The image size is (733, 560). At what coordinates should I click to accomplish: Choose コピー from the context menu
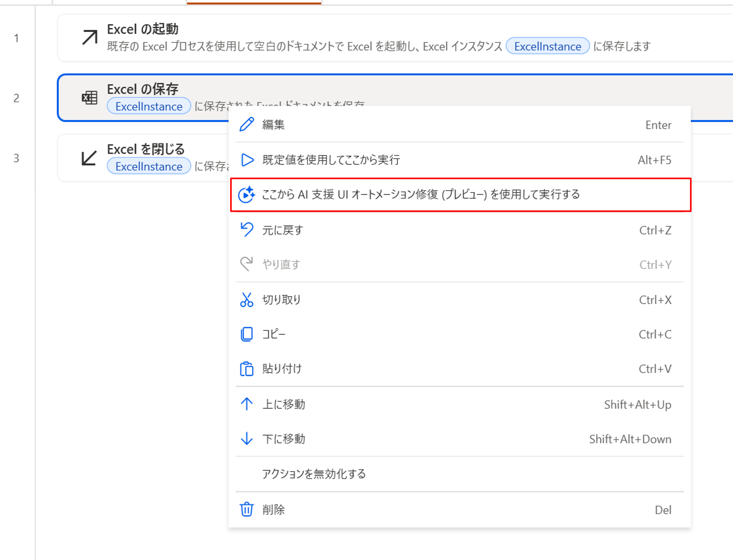460,334
